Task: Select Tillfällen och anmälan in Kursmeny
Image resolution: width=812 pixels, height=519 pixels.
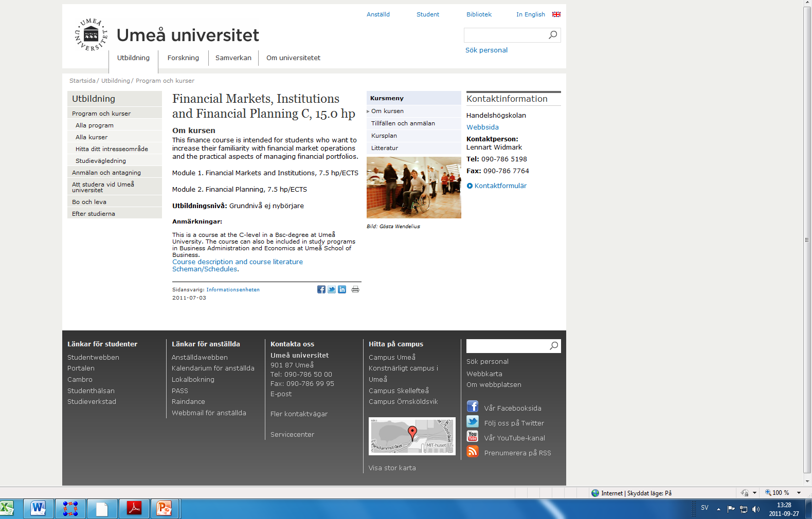Action: point(413,123)
